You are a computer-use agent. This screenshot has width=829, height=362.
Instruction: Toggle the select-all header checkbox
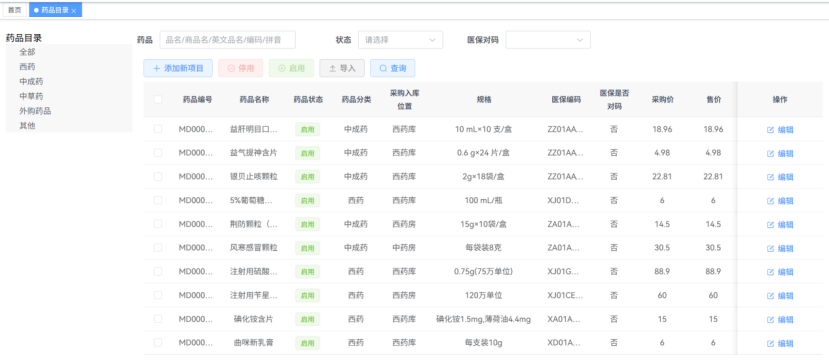(158, 99)
